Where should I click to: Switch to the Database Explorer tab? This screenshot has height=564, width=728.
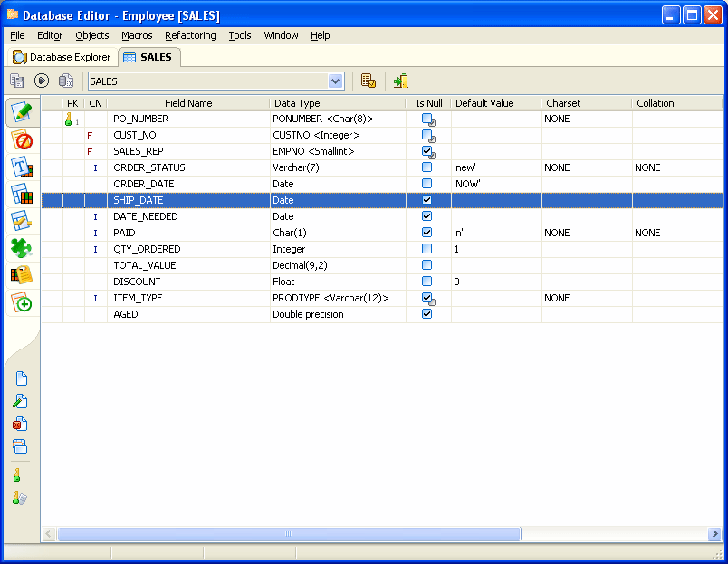[62, 57]
